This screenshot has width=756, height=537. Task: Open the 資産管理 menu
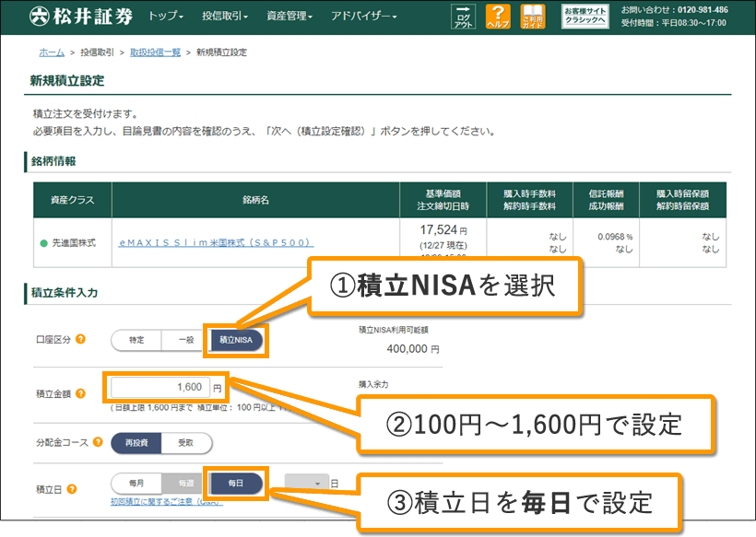289,16
